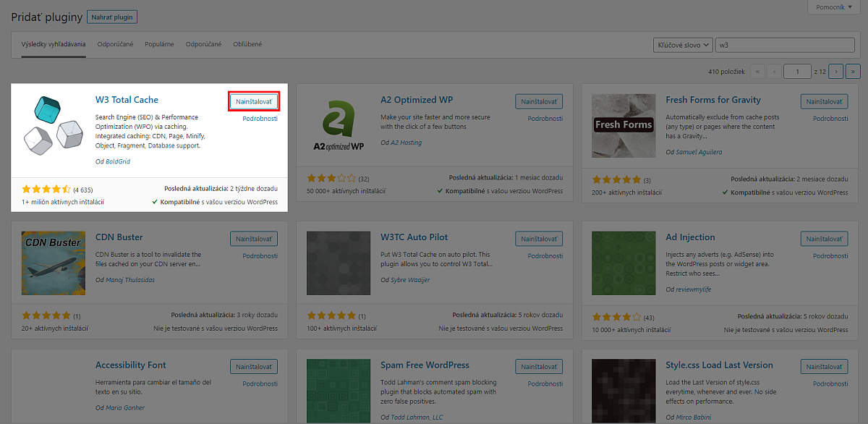Viewport: 868px width, 424px height.
Task: Install the Spam Free WordPress plugin
Action: point(539,367)
